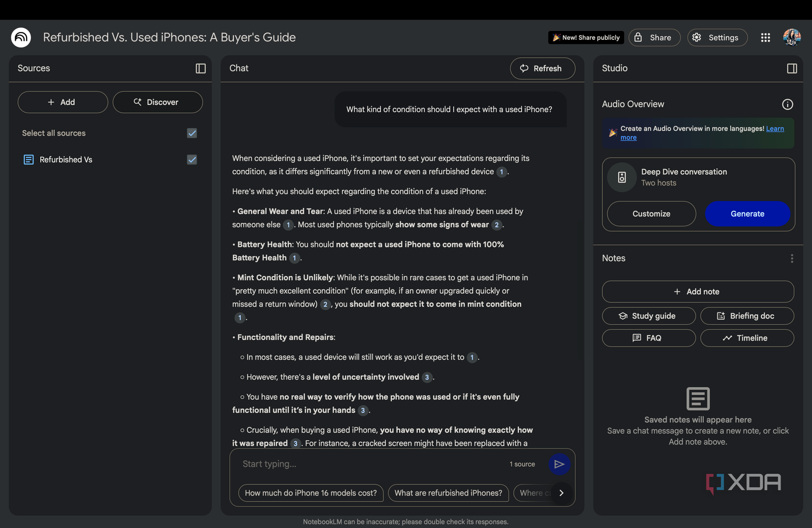Open the Google apps grid

click(x=765, y=37)
